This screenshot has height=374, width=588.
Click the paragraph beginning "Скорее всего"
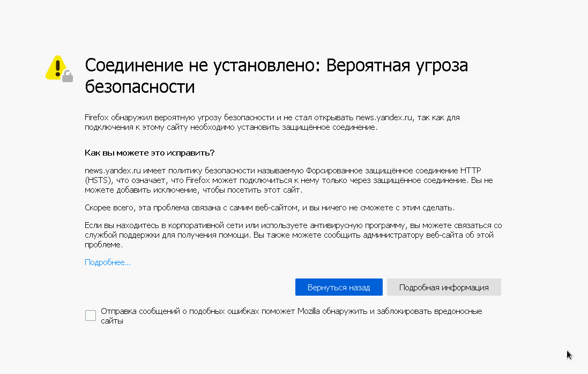[269, 208]
